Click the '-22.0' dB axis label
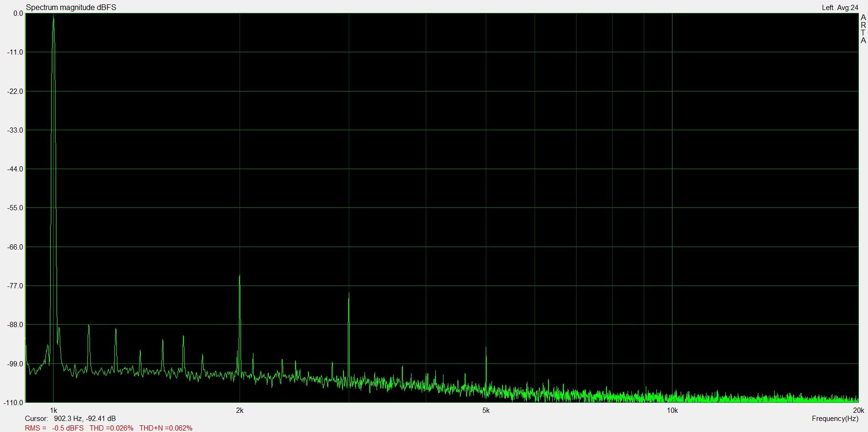The height and width of the screenshot is (432, 868). pyautogui.click(x=15, y=91)
